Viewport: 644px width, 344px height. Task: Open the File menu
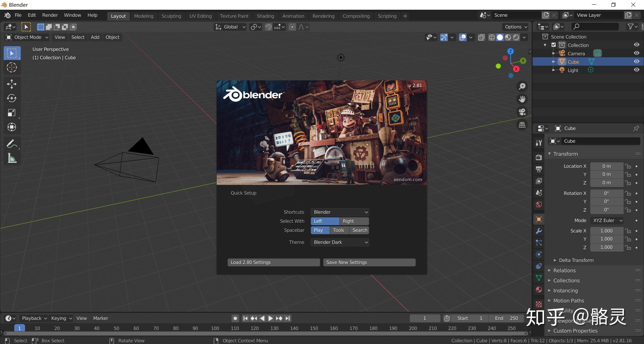click(18, 15)
